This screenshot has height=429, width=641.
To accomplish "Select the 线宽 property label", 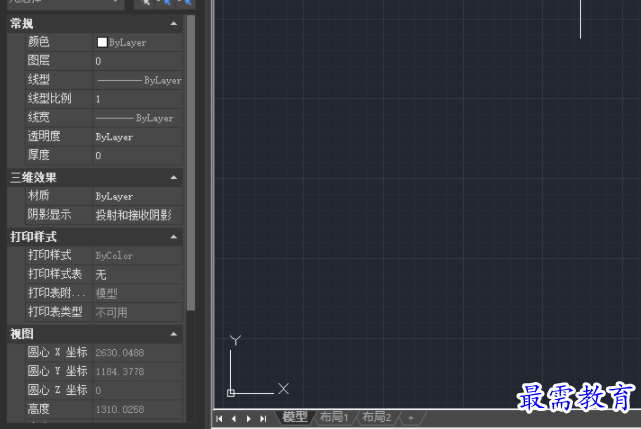I will 38,117.
